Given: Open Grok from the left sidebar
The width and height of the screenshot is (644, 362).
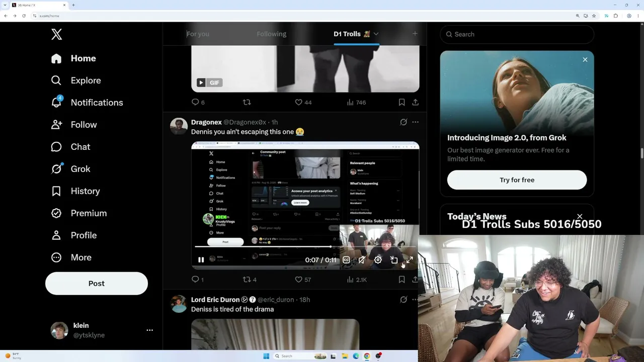Looking at the screenshot, I should pyautogui.click(x=70, y=169).
